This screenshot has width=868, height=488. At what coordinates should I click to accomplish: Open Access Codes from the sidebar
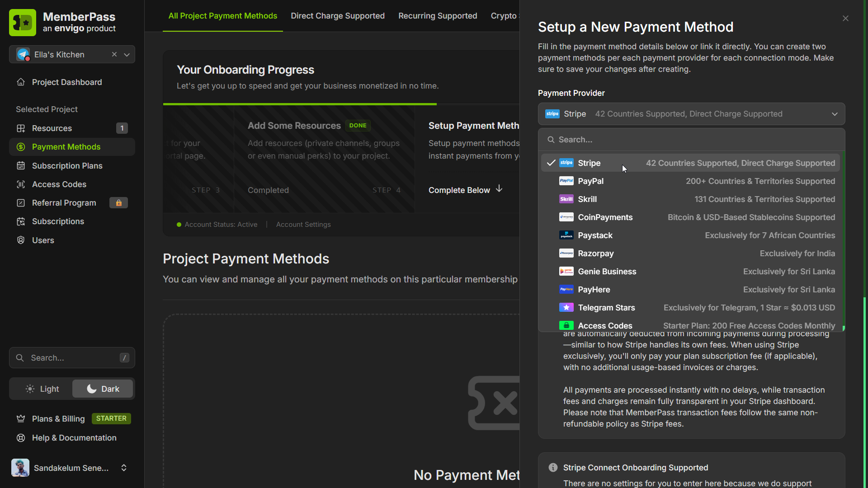59,184
